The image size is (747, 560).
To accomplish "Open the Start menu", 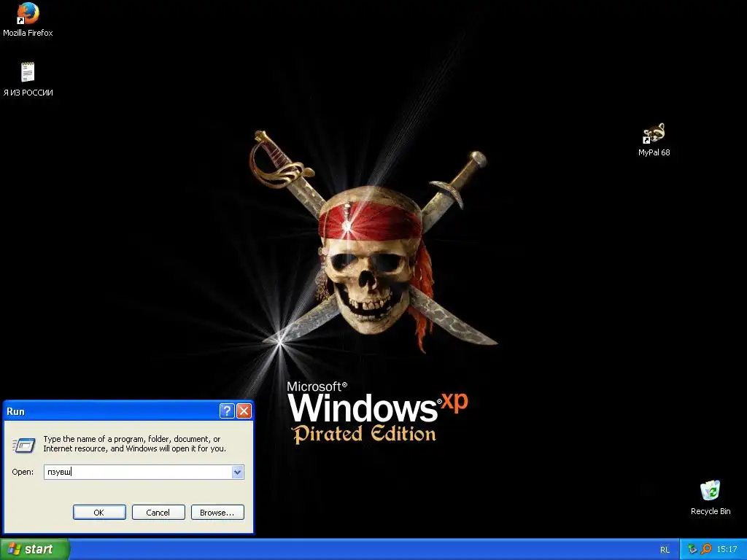I will pos(34,549).
